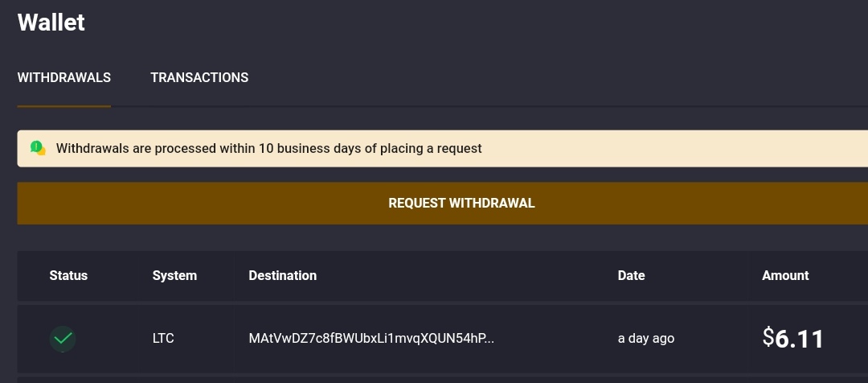Click the dollar sign before 6.11
This screenshot has height=383, width=868.
[768, 337]
